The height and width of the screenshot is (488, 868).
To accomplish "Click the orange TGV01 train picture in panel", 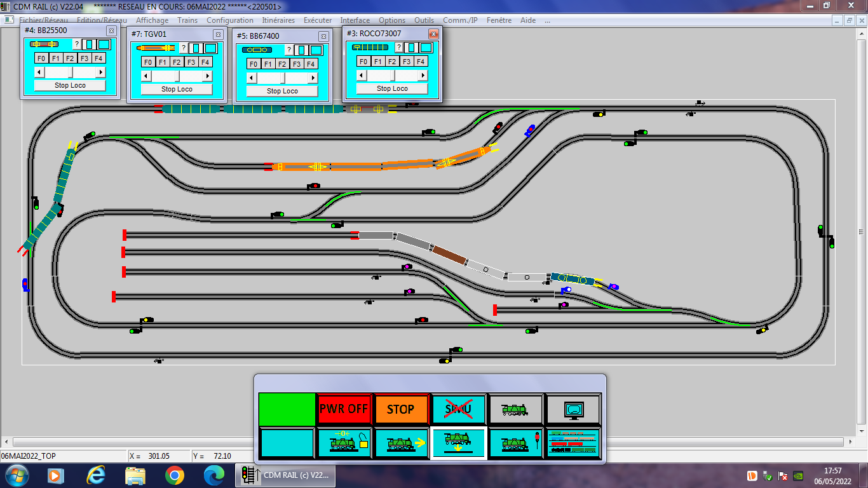I will point(156,48).
